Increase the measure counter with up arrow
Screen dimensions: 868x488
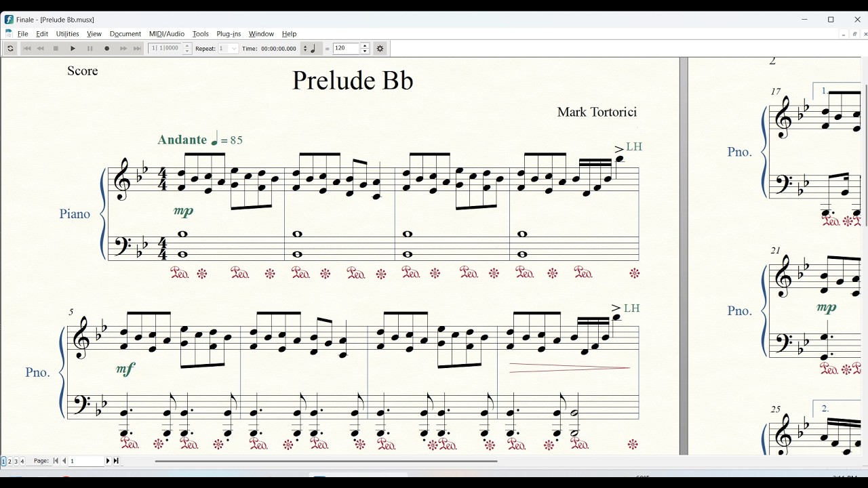click(189, 46)
